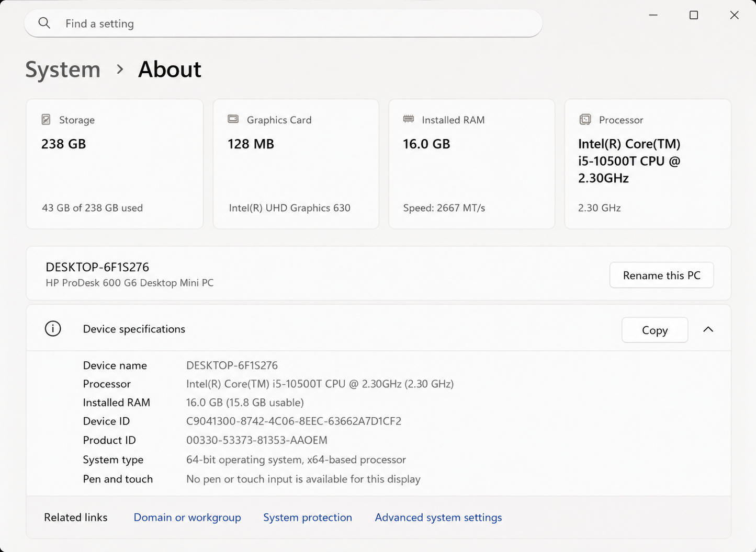Viewport: 756px width, 552px height.
Task: Maximize the Settings window
Action: [x=694, y=15]
